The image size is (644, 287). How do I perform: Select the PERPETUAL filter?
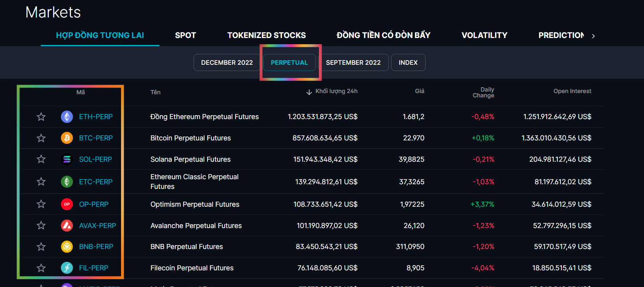[289, 62]
